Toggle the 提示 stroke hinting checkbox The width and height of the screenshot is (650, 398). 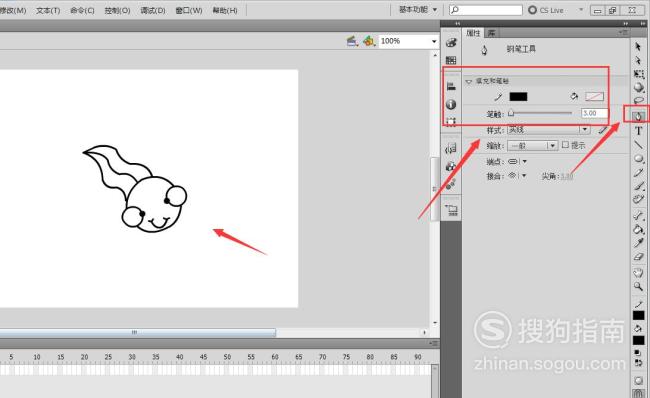pos(565,145)
